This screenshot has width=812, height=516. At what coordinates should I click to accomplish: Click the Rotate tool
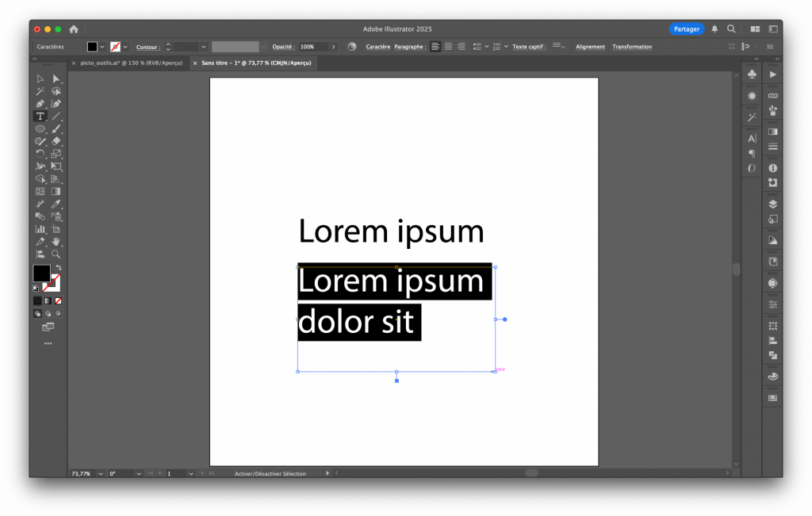[40, 154]
